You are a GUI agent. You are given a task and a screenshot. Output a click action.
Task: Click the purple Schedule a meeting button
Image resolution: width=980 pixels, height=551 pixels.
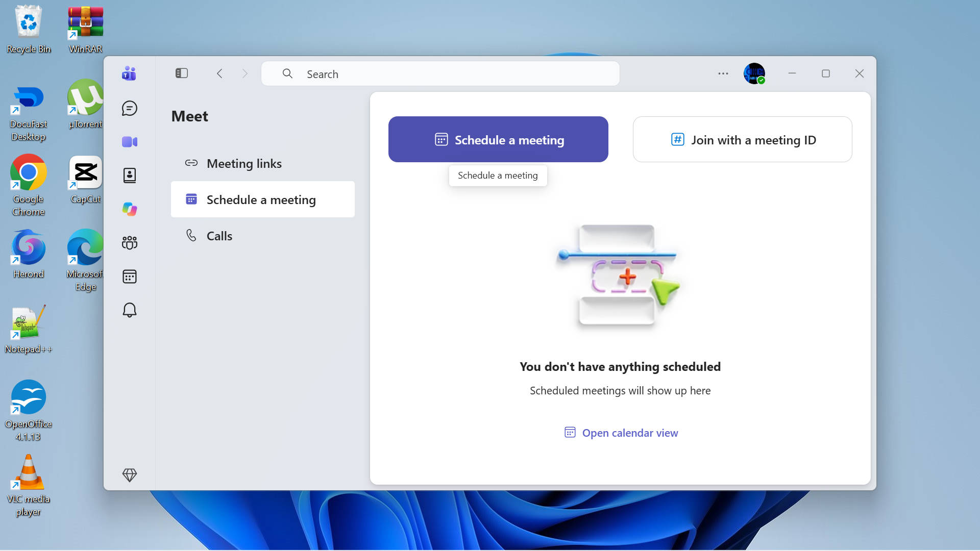[498, 139]
